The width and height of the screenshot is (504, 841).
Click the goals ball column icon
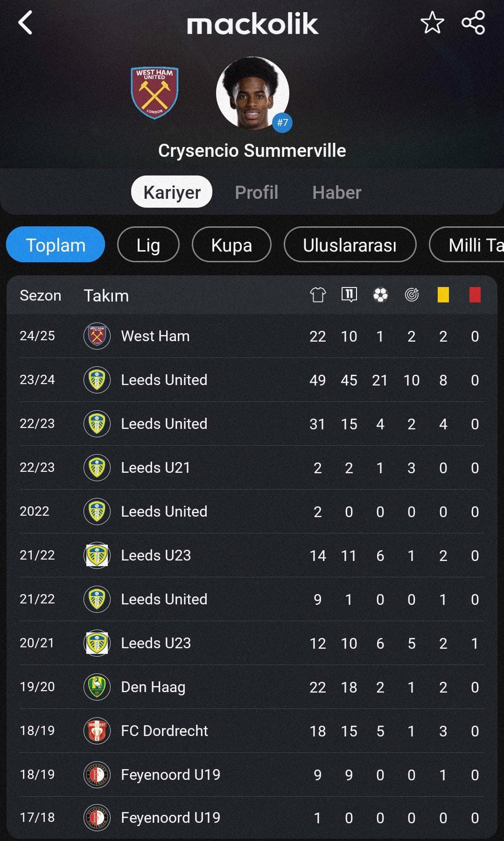[380, 295]
